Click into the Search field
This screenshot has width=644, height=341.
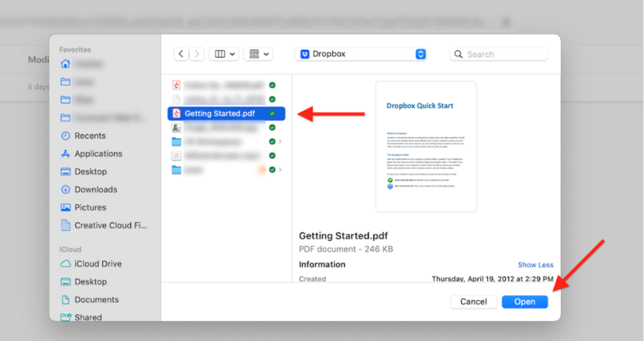pos(499,54)
